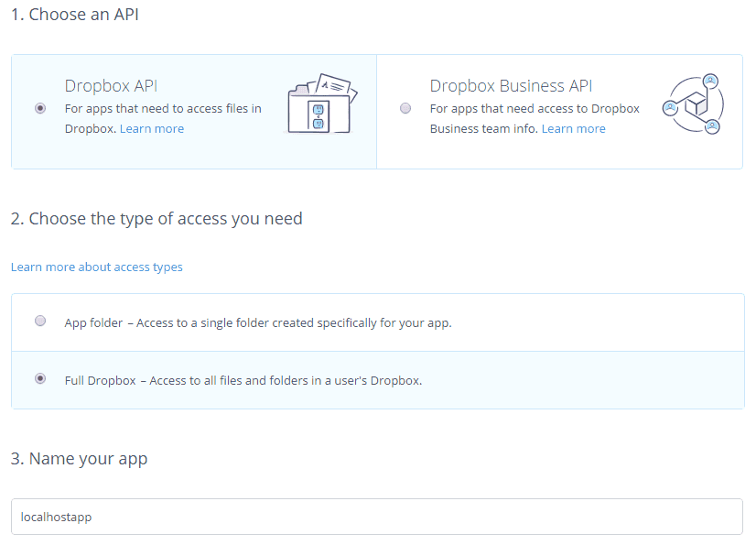The width and height of the screenshot is (756, 545).
Task: Focus the app name field containing localhostapp
Action: [377, 517]
